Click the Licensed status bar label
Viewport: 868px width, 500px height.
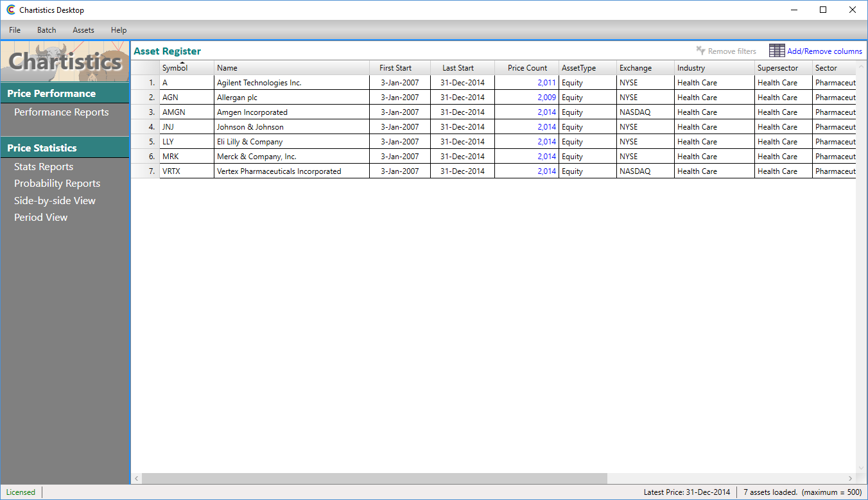tap(21, 492)
